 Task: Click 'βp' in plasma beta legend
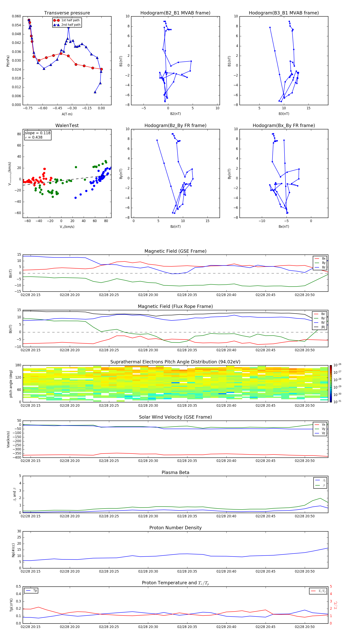(321, 480)
